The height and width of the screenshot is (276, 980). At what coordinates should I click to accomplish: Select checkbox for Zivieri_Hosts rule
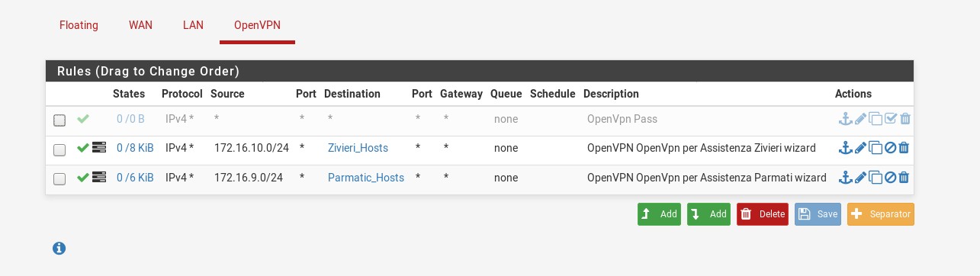(x=59, y=149)
